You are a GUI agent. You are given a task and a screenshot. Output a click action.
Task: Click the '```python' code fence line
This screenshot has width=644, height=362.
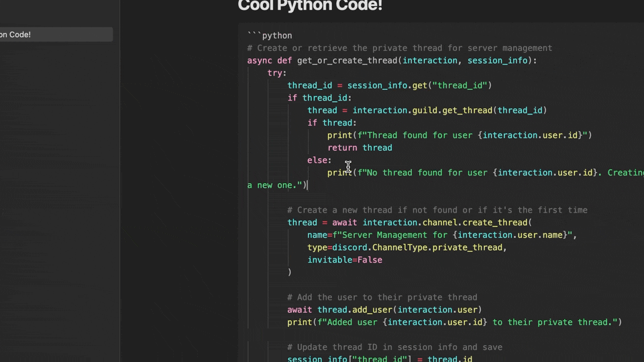coord(270,36)
